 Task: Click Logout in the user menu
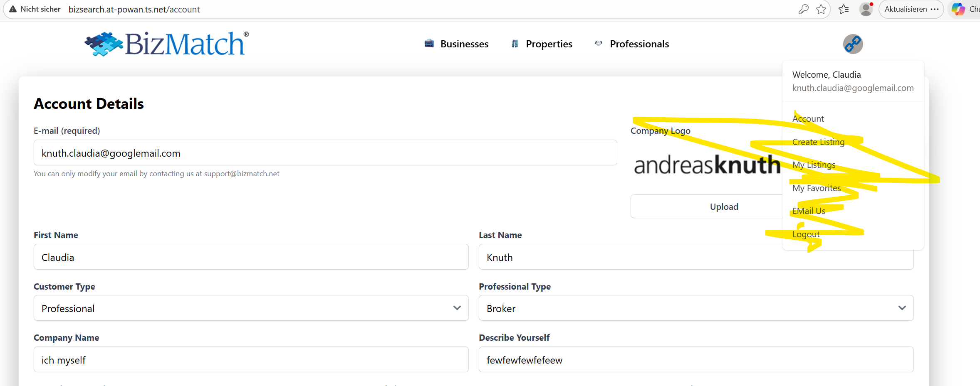pos(806,234)
